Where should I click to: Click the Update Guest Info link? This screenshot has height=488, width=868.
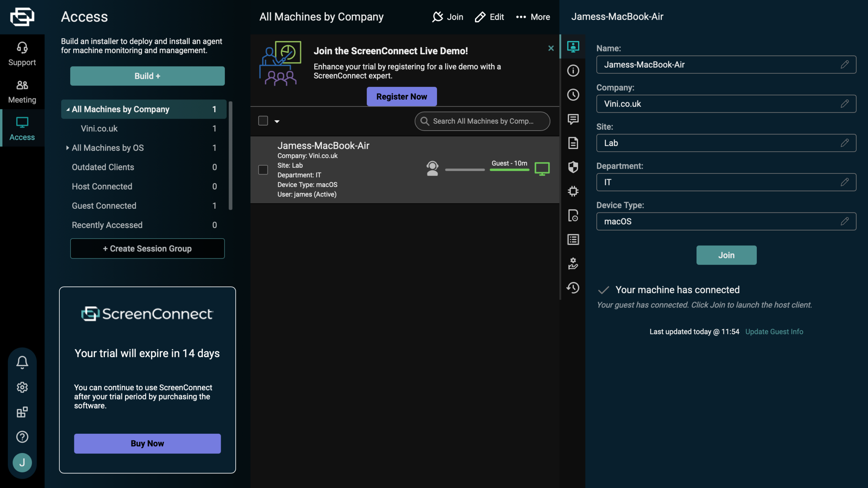coord(774,332)
